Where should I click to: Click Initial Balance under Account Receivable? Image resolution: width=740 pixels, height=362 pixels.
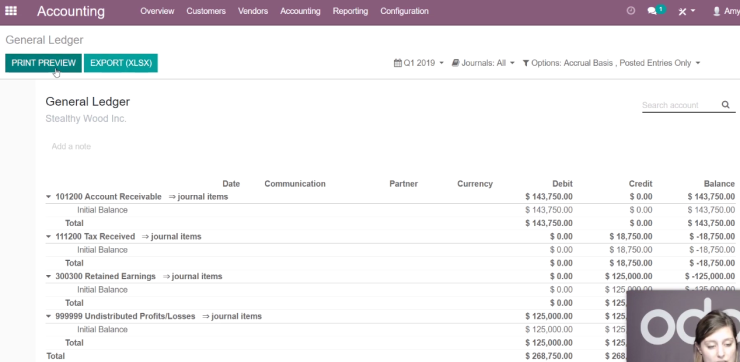point(102,210)
